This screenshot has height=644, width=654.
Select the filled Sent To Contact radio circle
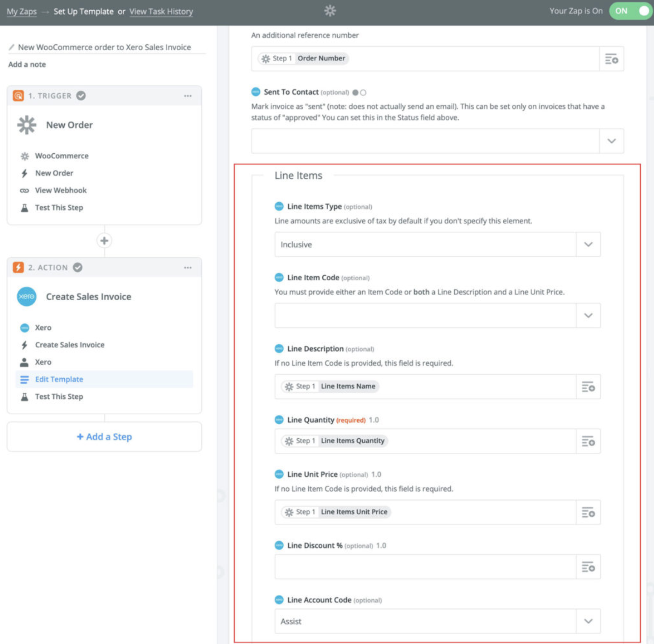click(355, 92)
